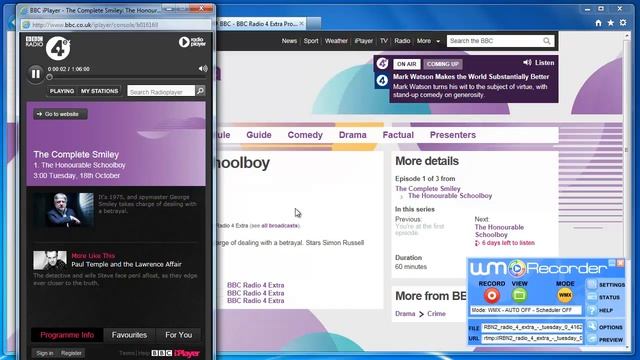The width and height of the screenshot is (640, 360).
Task: Switch to the Programme Info tab
Action: coord(67,335)
